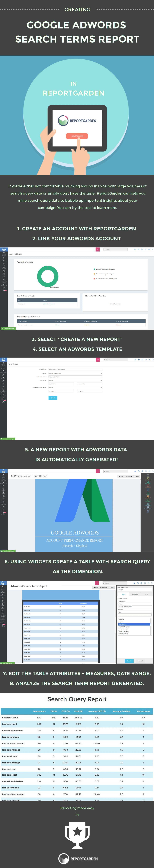Image resolution: width=154 pixels, height=868 pixels.
Task: Click Report Name input field
Action: pyautogui.click(x=75, y=369)
